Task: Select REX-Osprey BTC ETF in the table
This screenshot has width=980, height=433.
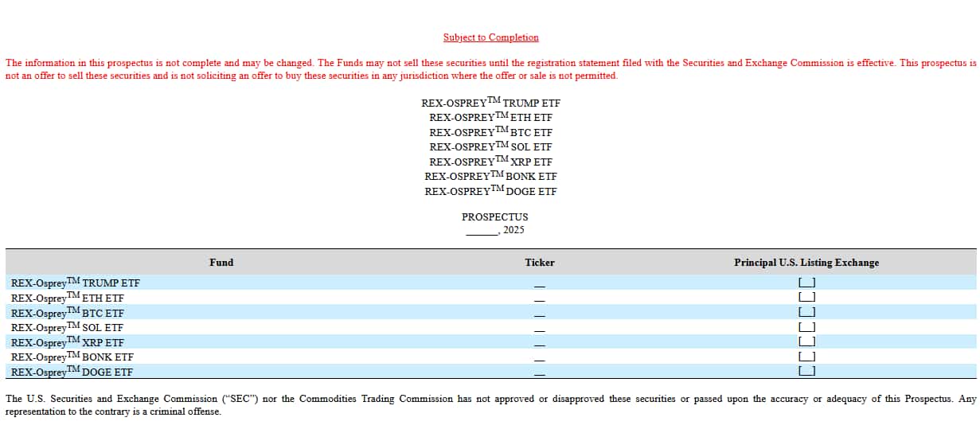Action: (68, 313)
